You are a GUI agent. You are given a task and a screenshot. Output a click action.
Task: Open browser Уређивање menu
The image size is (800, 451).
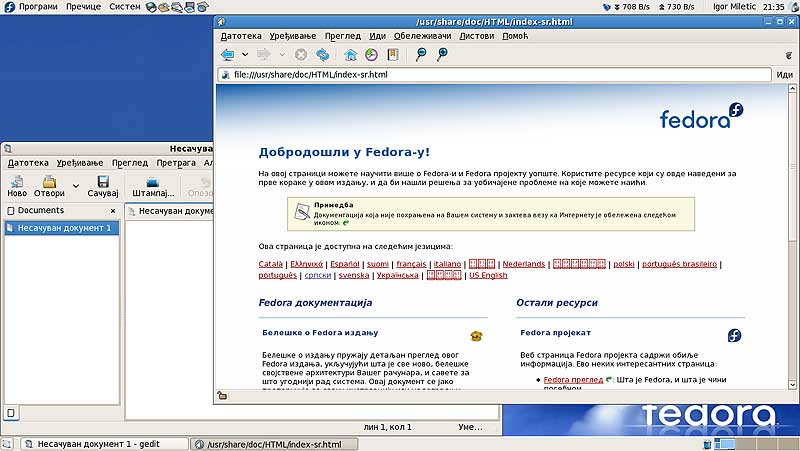click(x=293, y=36)
